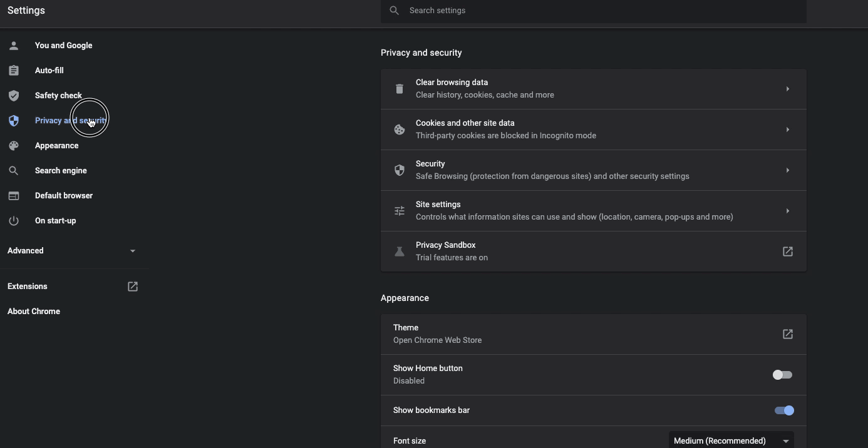Image resolution: width=868 pixels, height=448 pixels.
Task: Open About Chrome page
Action: tap(34, 312)
